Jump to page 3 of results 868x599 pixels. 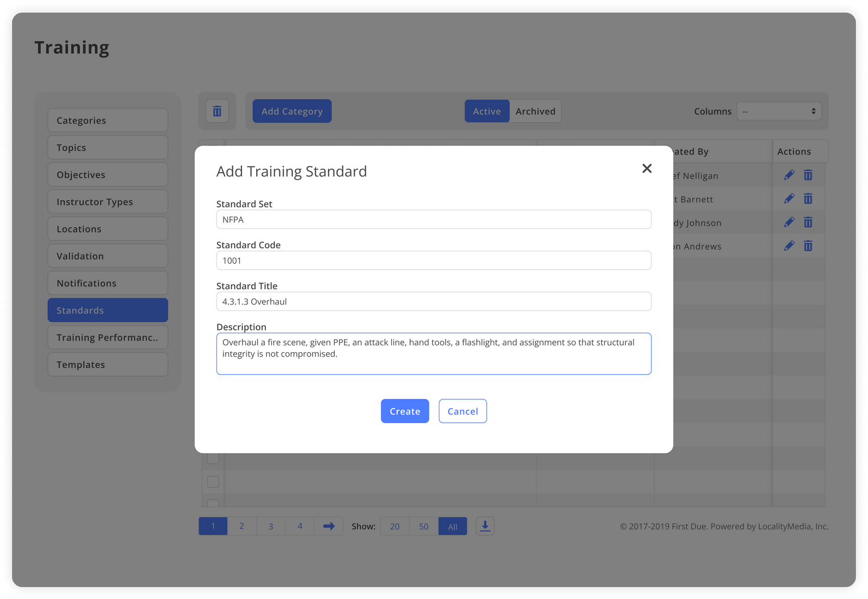271,526
